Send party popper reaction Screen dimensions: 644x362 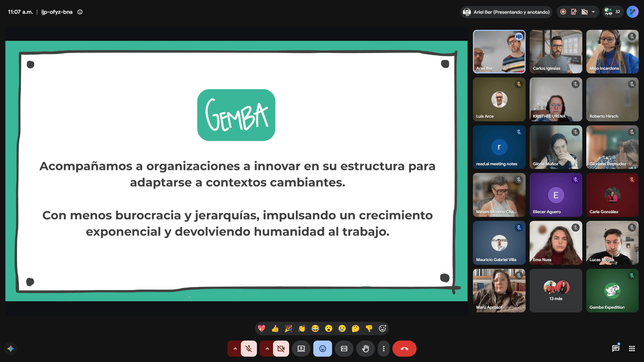288,328
